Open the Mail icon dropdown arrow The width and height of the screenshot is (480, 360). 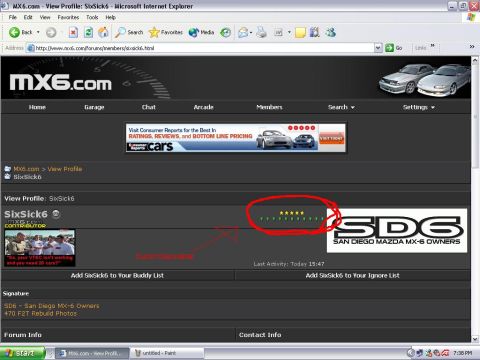point(251,32)
